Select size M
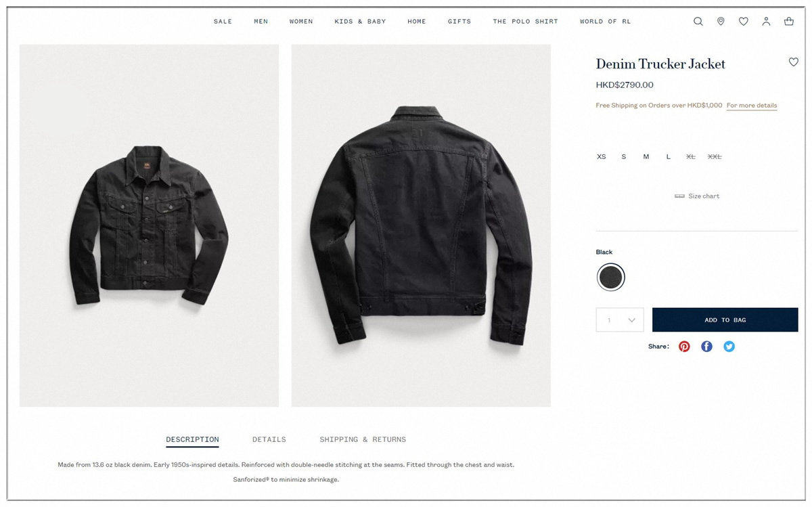This screenshot has height=507, width=812. tap(646, 157)
